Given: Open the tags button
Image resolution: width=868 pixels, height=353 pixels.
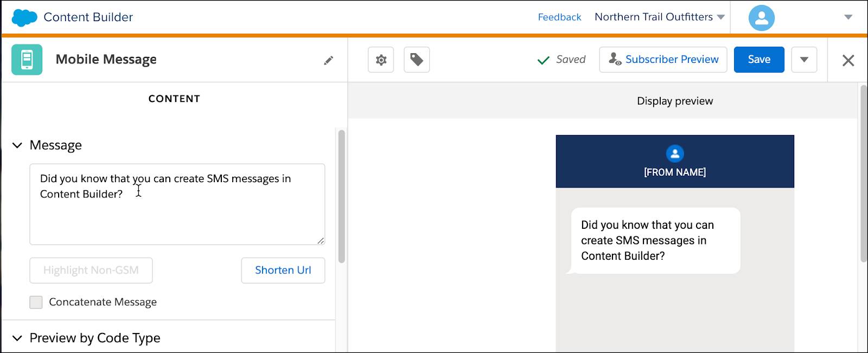Looking at the screenshot, I should (417, 60).
